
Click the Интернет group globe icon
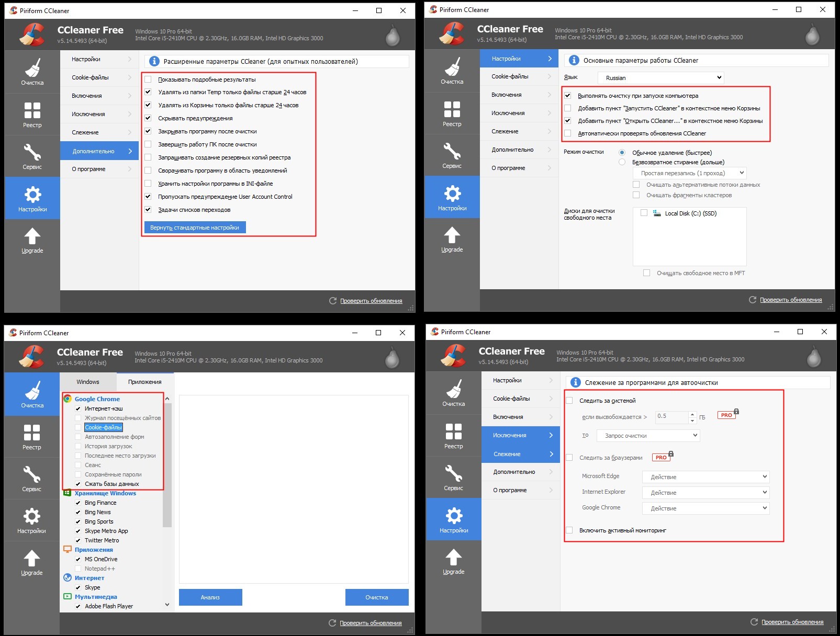[x=68, y=577]
